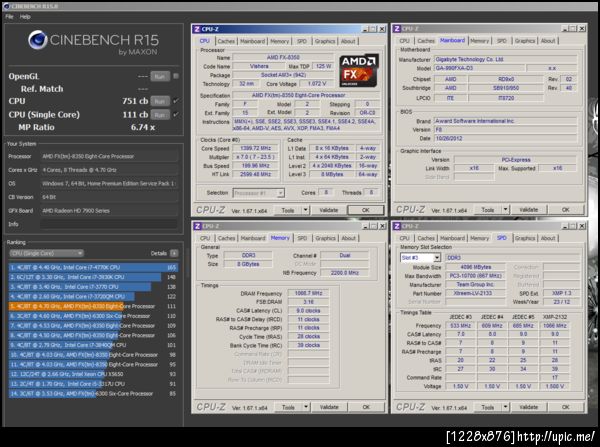Open the Graphics tab in the SPD window
Image resolution: width=600 pixels, height=447 pixels.
[x=525, y=238]
